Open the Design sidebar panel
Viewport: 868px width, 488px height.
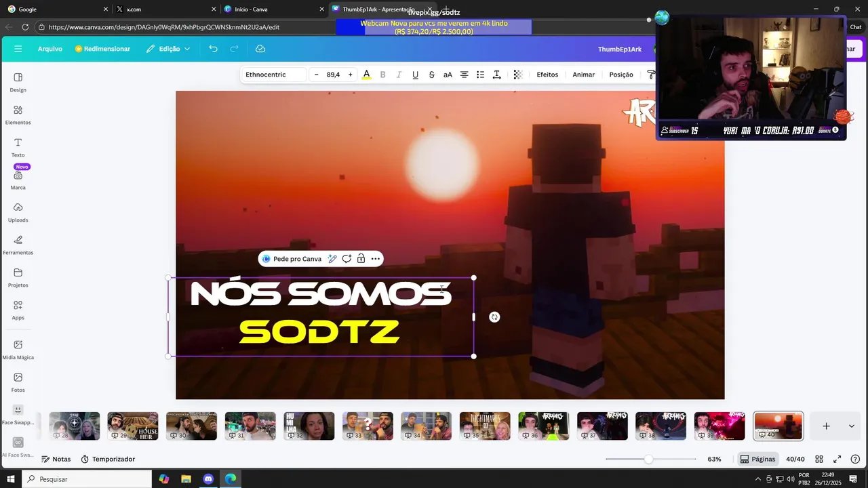pyautogui.click(x=18, y=82)
